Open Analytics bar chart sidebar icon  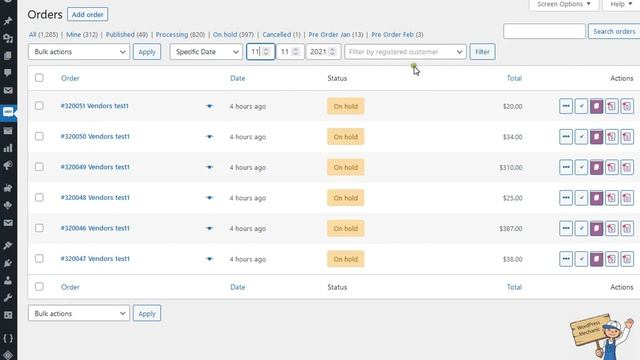(8, 148)
